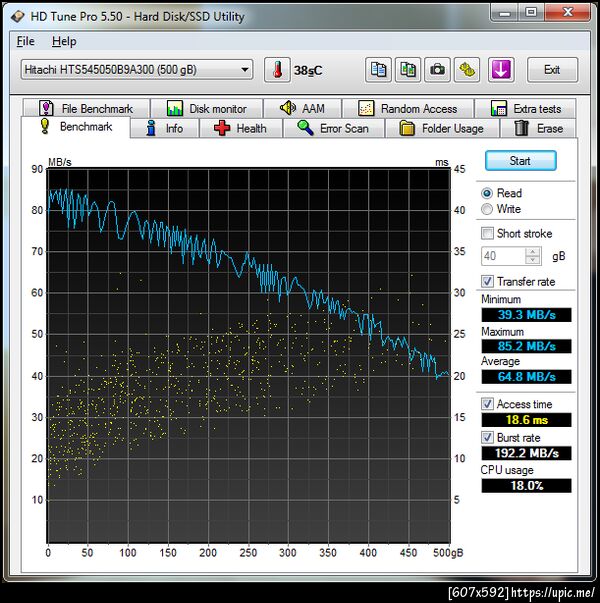Click the short stroke gB input field

click(503, 256)
